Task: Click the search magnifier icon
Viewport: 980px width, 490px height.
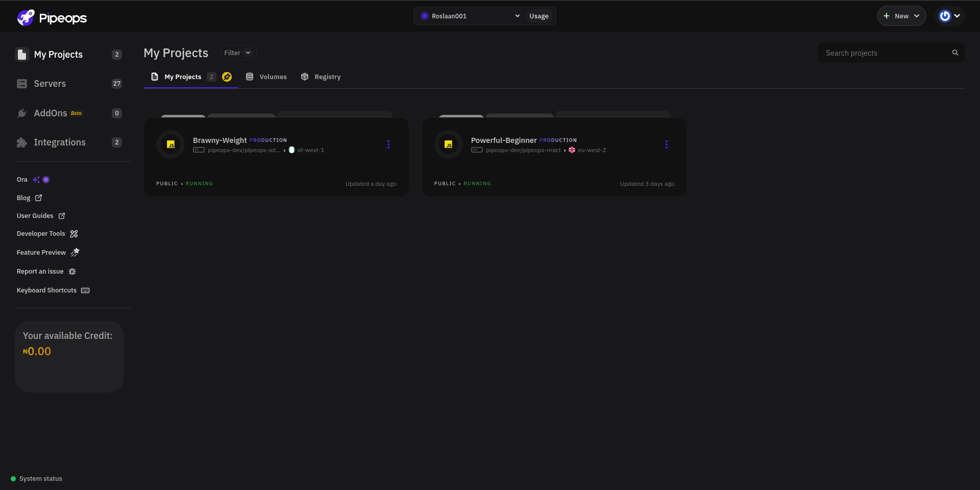Action: point(955,53)
